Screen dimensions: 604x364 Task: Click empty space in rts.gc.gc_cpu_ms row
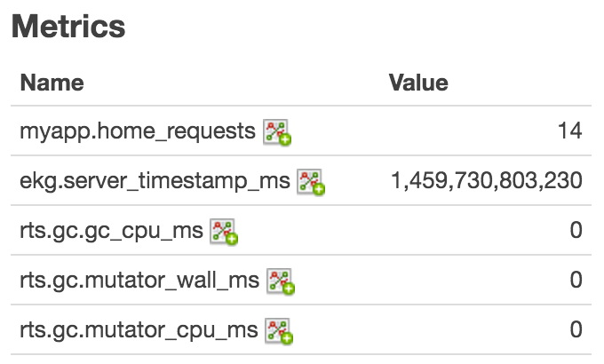click(400, 231)
